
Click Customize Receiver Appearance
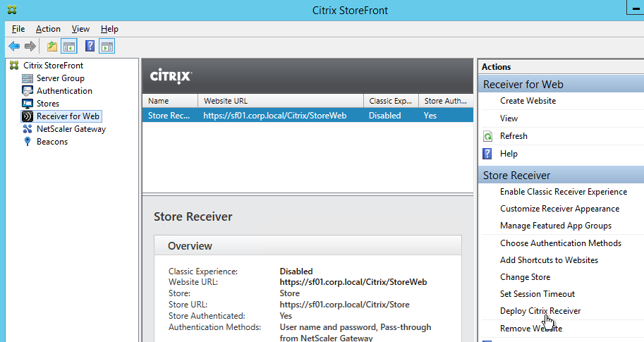tap(559, 209)
